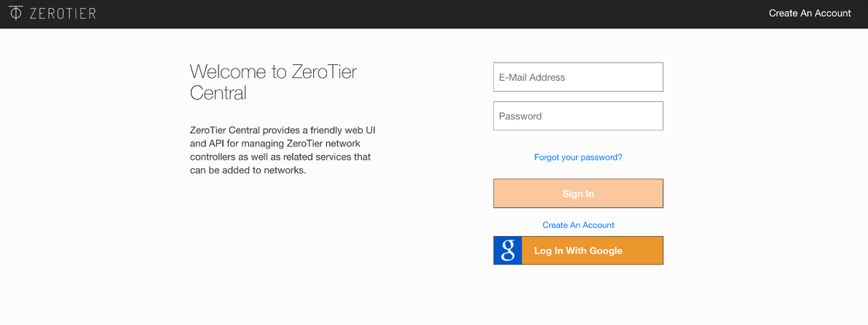Choose Log In With Google
The image size is (868, 325).
pyautogui.click(x=578, y=251)
